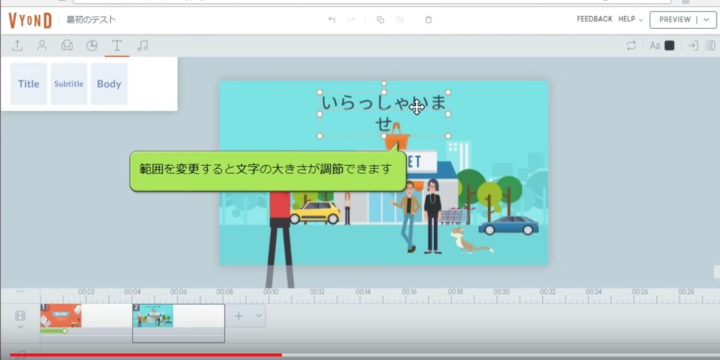Open the Chart library icon
Viewport: 720px width, 360px height.
click(92, 45)
